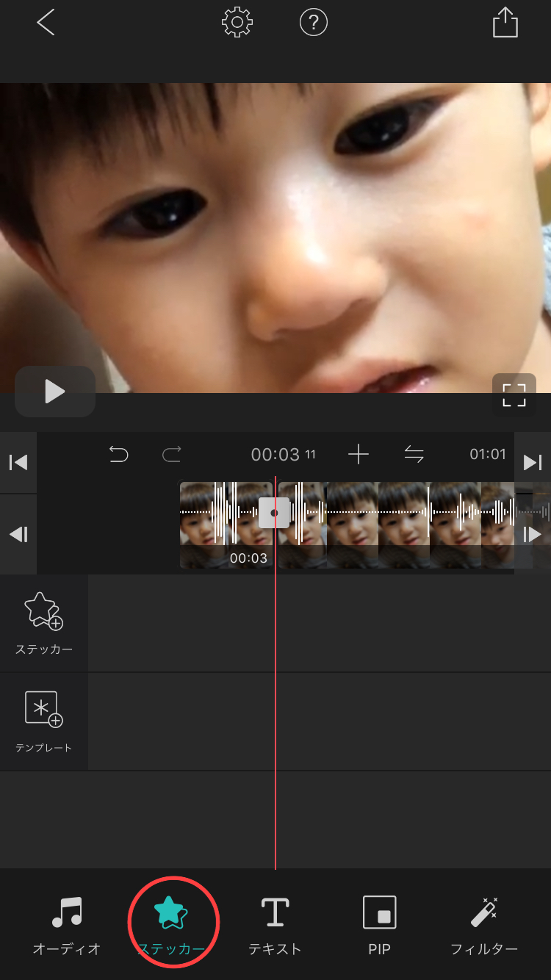551x980 pixels.
Task: Tap the share/export icon
Action: (x=505, y=24)
